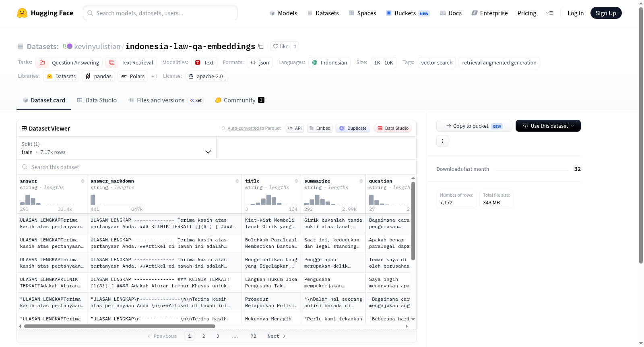Click the page's main vertical scrollbar

[x=641, y=135]
